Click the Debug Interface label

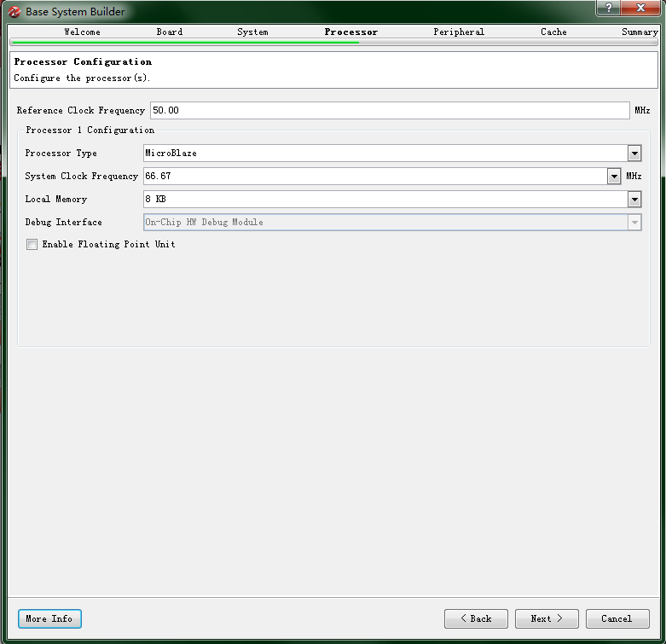(x=64, y=222)
